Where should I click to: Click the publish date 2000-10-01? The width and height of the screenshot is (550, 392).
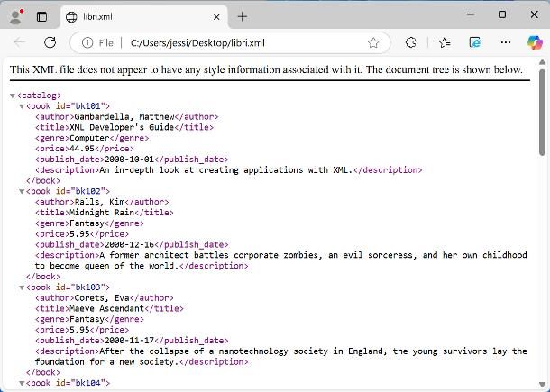(x=130, y=160)
